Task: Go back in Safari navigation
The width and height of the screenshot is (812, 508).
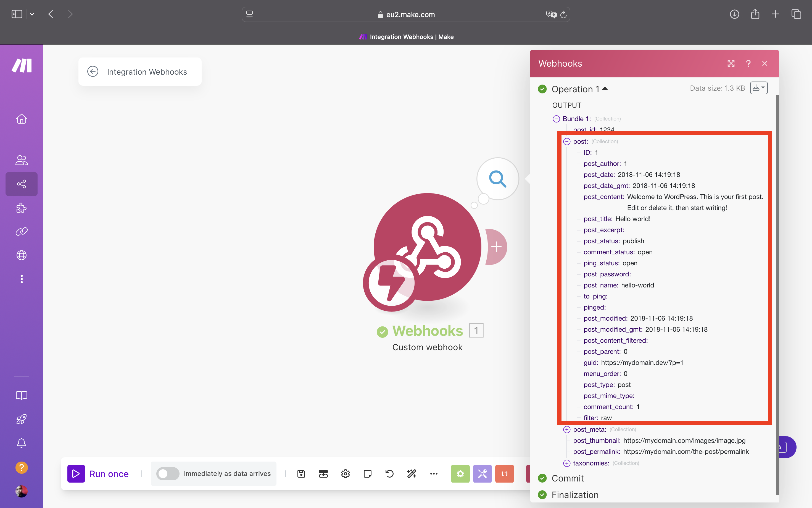Action: (51, 14)
